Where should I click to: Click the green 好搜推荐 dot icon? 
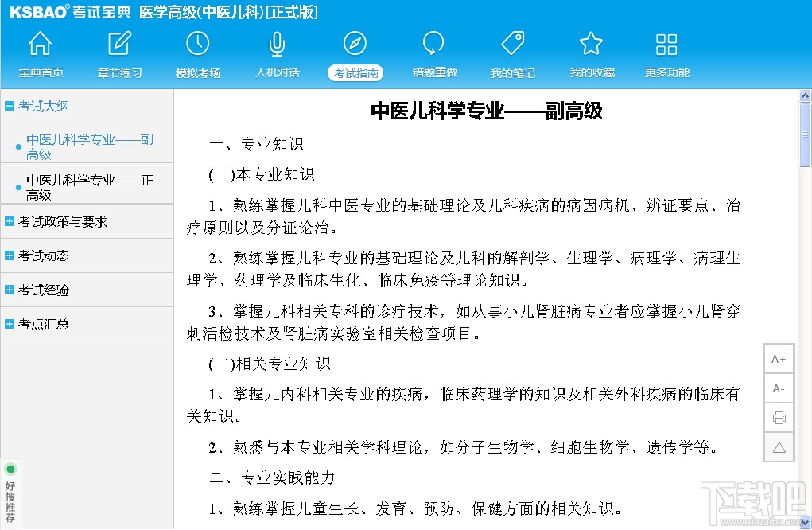point(10,469)
